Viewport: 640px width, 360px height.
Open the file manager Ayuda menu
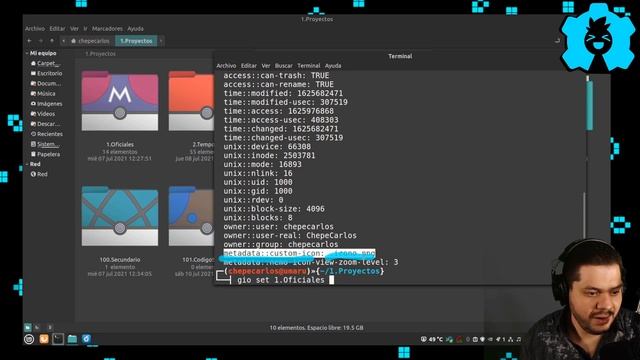click(135, 29)
